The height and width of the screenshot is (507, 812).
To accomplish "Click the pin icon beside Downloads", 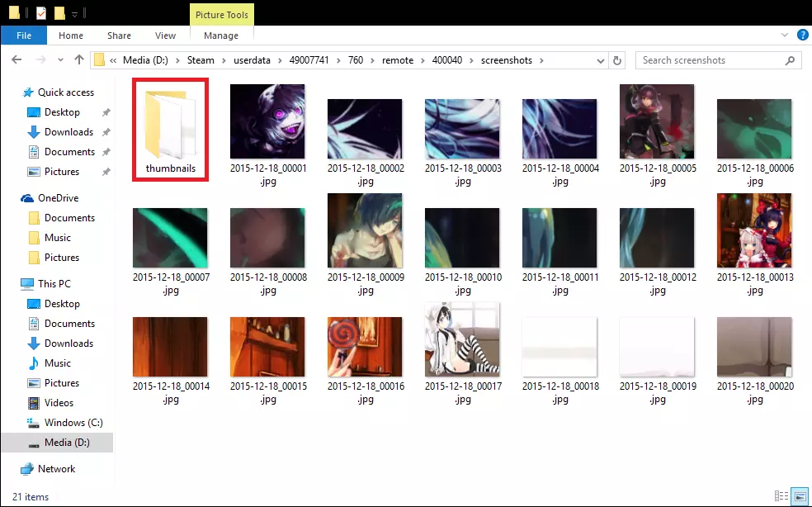I will pos(106,132).
